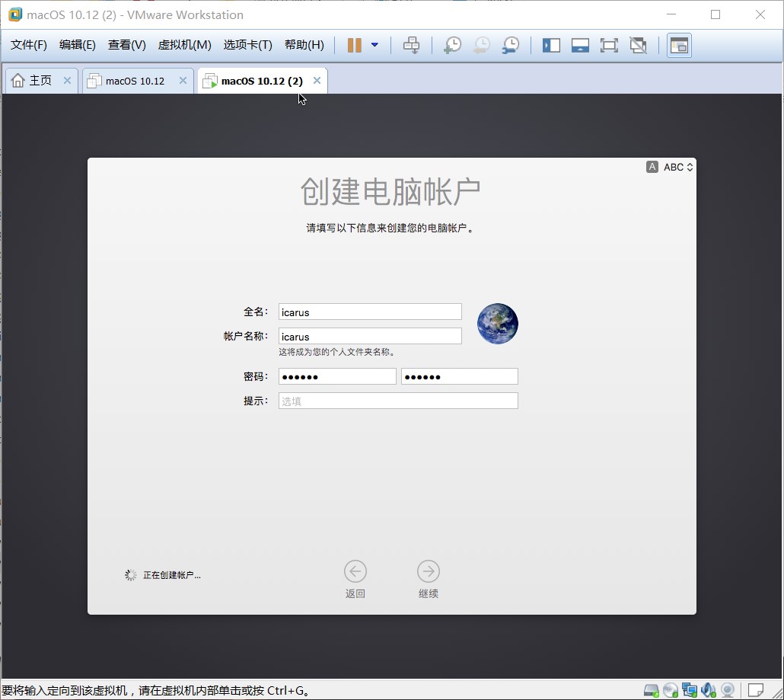This screenshot has width=784, height=700.
Task: Switch to Unity mode icon
Action: coord(638,46)
